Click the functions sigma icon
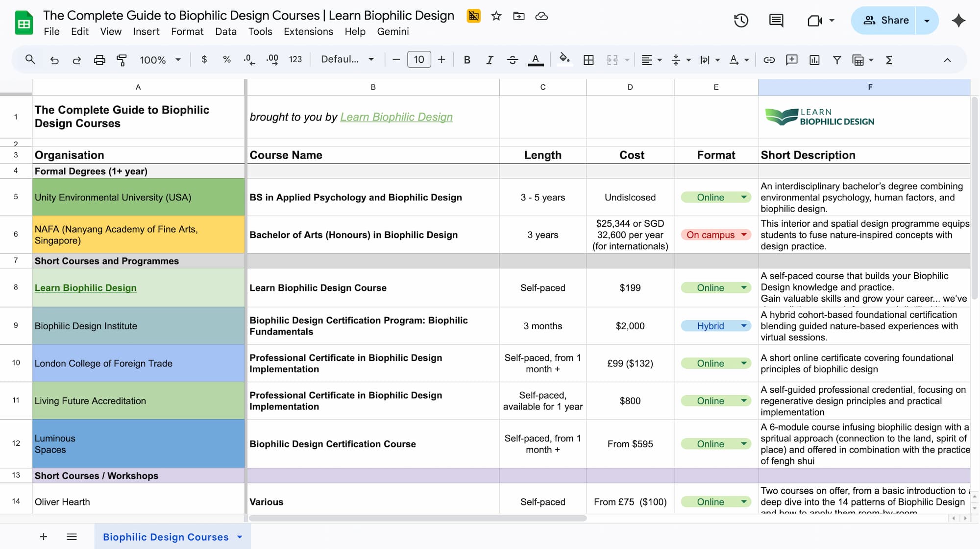 tap(889, 60)
